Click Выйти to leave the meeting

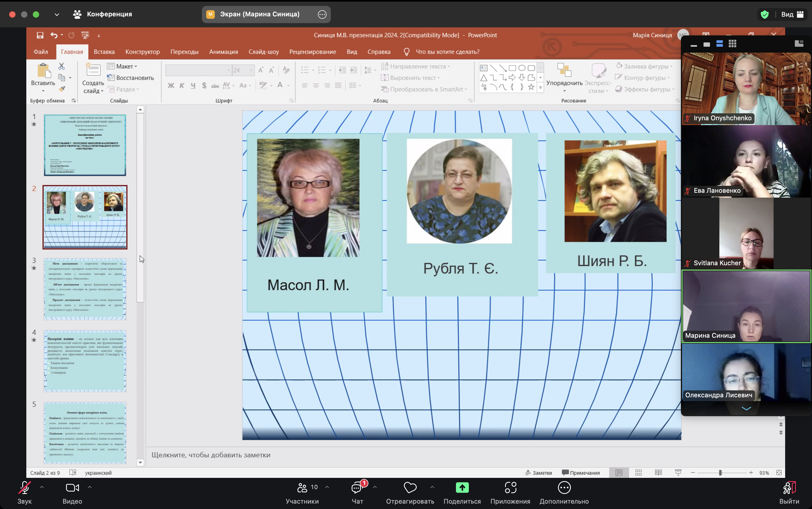coord(789,493)
